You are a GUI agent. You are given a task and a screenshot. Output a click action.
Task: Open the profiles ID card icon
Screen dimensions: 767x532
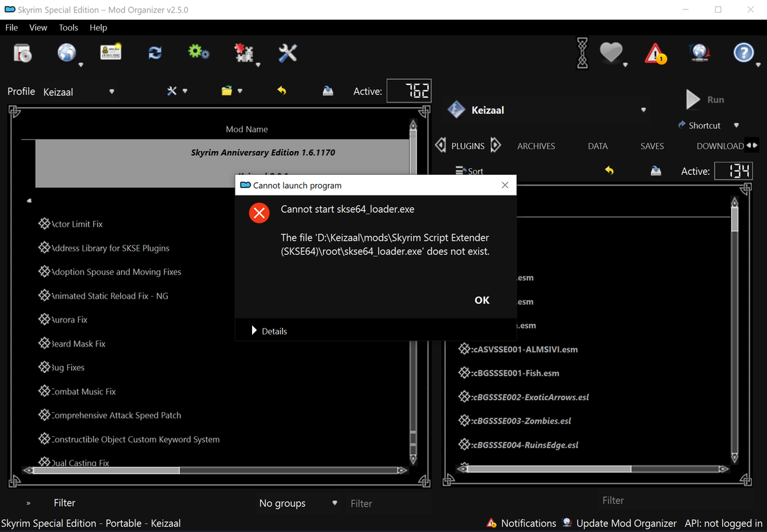point(110,52)
